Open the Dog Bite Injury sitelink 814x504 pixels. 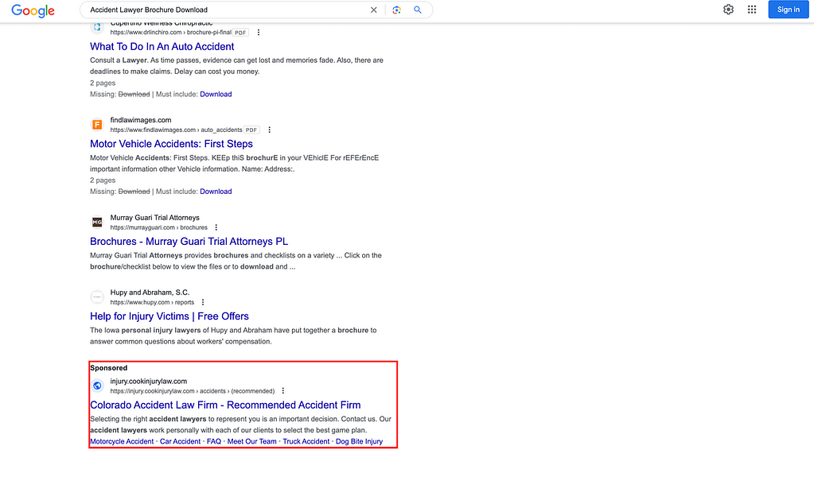click(359, 441)
